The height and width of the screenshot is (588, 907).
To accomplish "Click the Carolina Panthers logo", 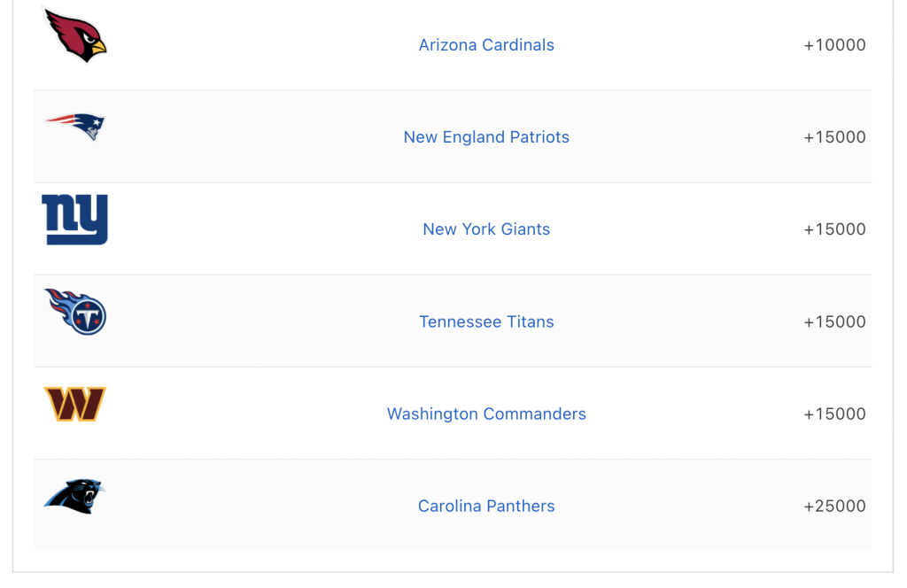I will point(75,496).
